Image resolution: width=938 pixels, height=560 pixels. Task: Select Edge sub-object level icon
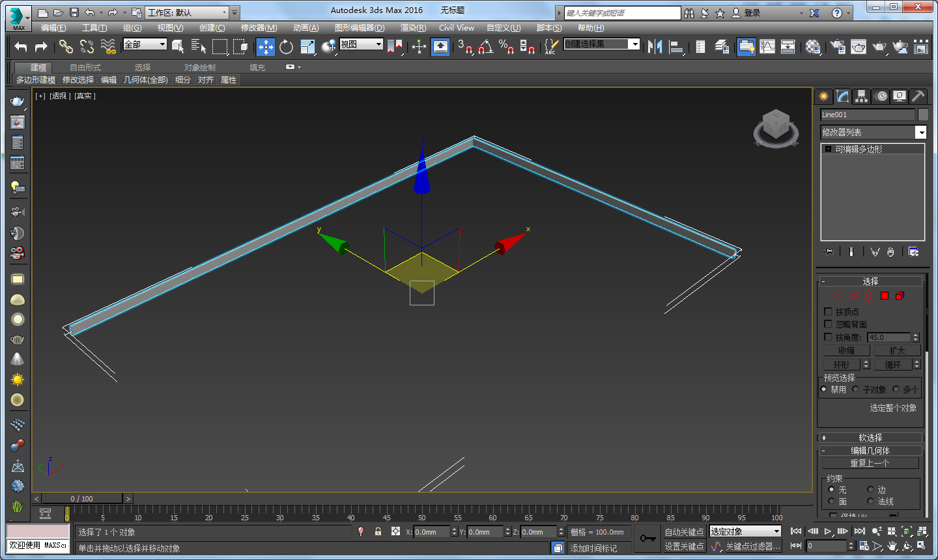(853, 296)
